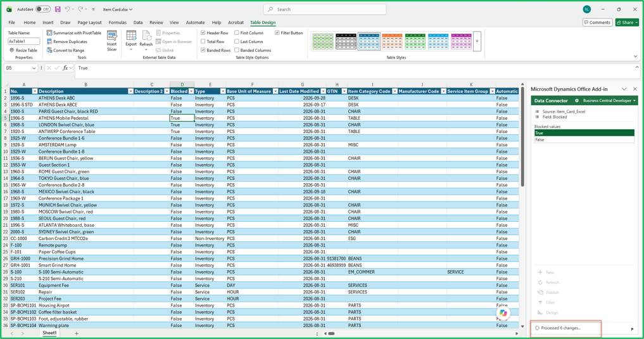Enable First Column checkbox
The image size is (644, 339).
pyautogui.click(x=237, y=33)
